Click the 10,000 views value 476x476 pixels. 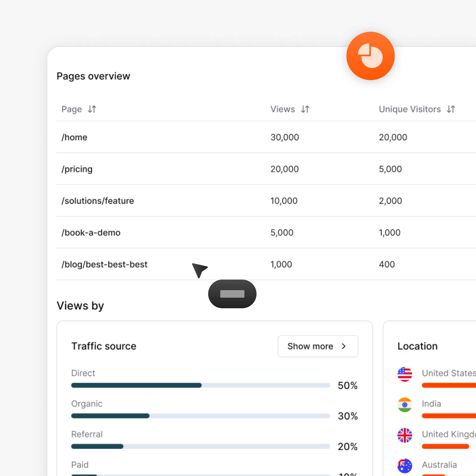(284, 201)
